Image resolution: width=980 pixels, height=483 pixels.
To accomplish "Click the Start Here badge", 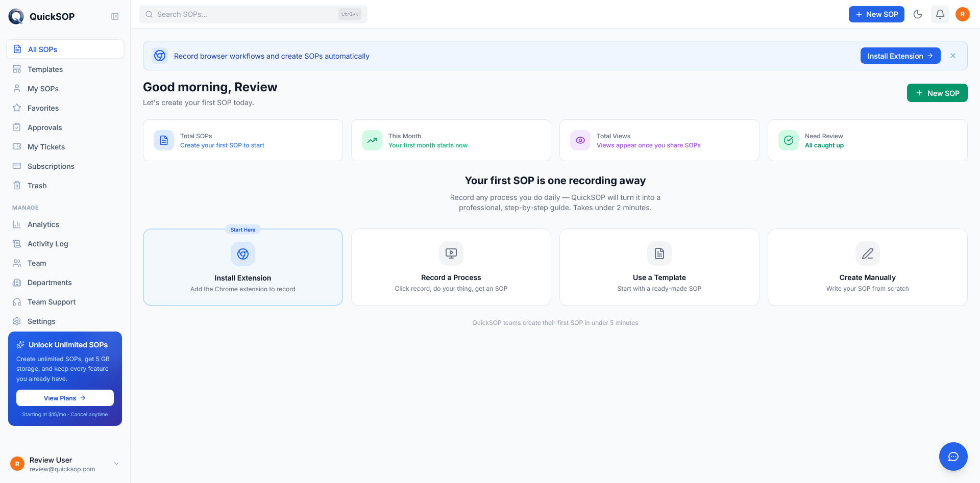I will click(243, 230).
